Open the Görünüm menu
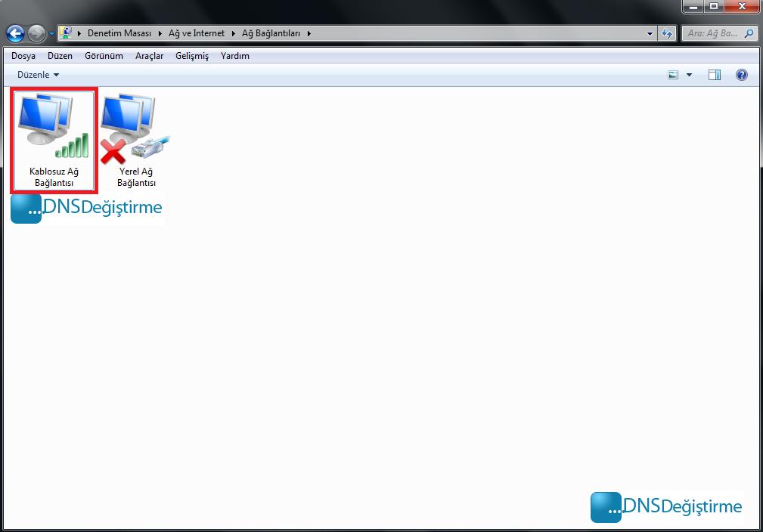This screenshot has width=763, height=532. pyautogui.click(x=104, y=56)
